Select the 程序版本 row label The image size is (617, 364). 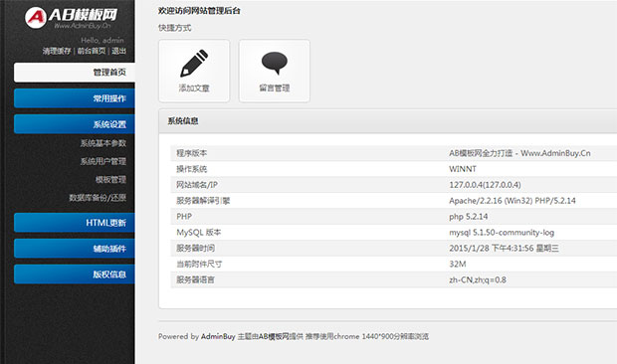pyautogui.click(x=191, y=153)
